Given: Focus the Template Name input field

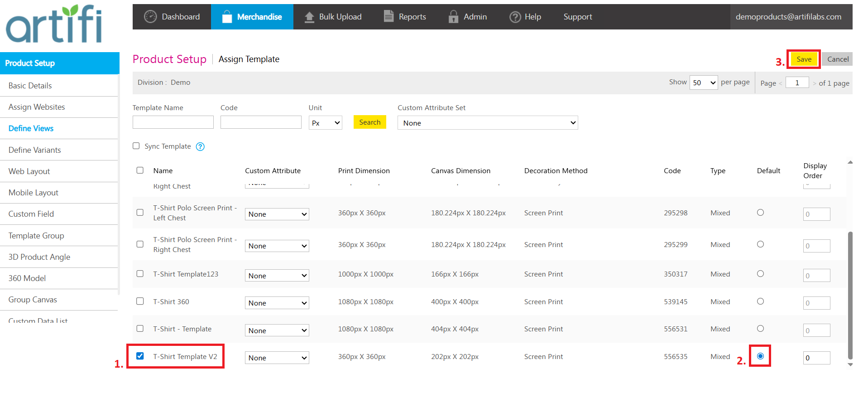Looking at the screenshot, I should coord(173,122).
